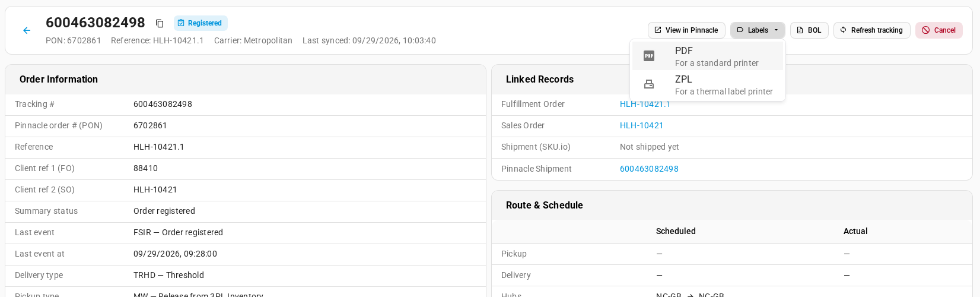Viewport: 980px width, 297px height.
Task: Click the Order Information panel heading
Action: coord(59,80)
